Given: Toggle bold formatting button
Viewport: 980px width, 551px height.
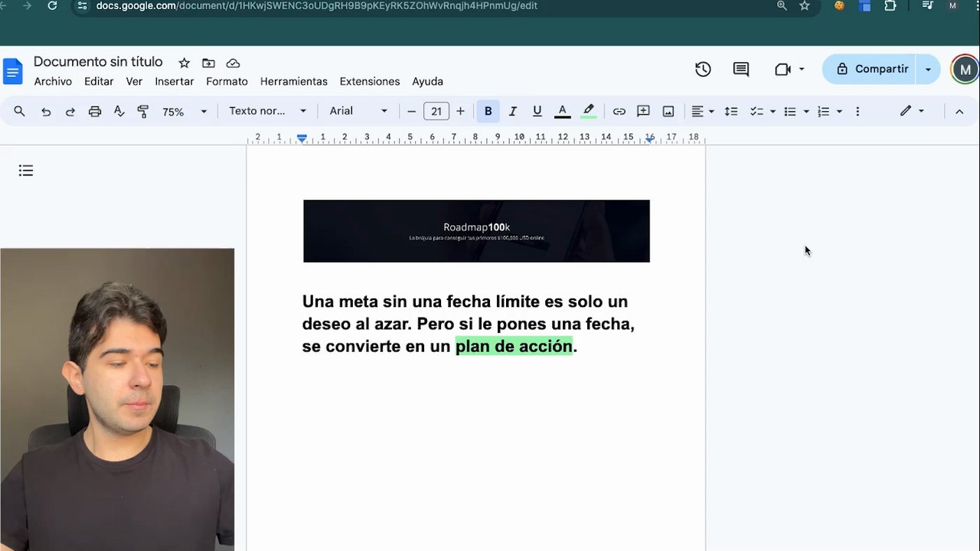Looking at the screenshot, I should tap(488, 112).
